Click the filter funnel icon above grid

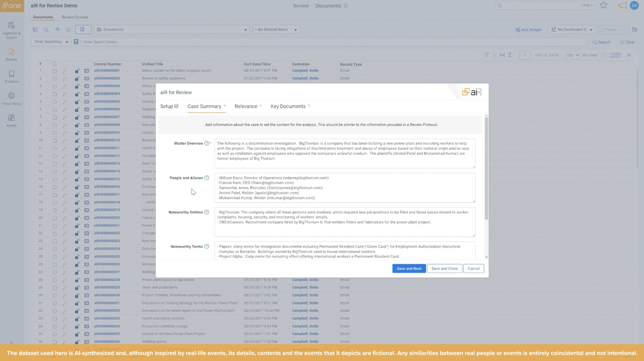(x=486, y=55)
